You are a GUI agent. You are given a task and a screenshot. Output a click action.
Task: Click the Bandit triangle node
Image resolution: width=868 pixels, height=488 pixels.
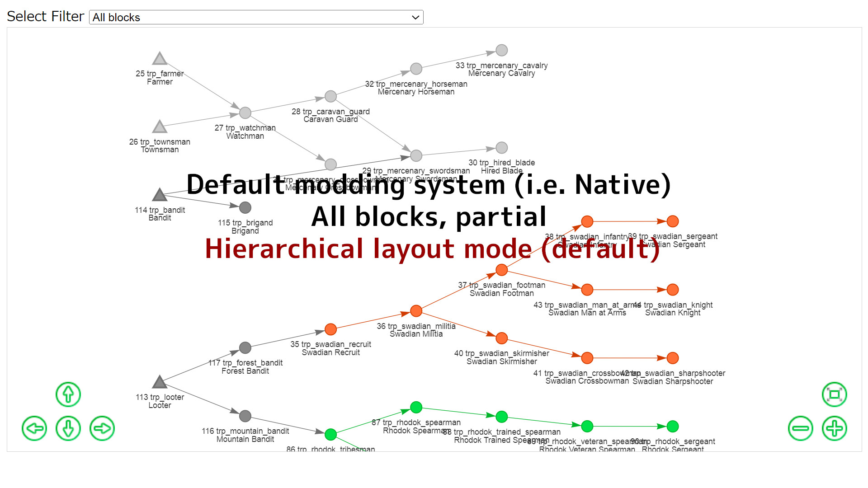160,195
